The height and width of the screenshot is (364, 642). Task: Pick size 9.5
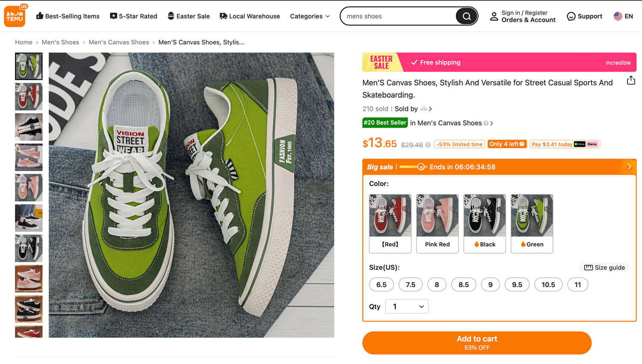click(517, 284)
